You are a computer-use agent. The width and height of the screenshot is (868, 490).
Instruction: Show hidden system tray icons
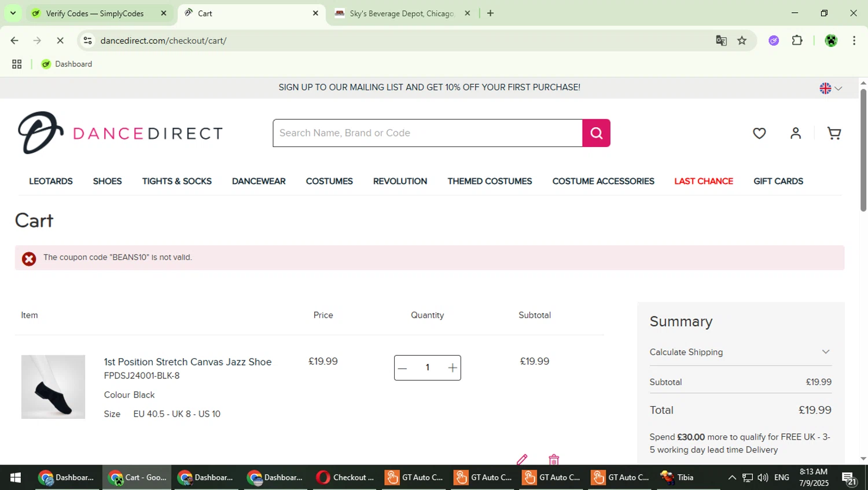732,478
